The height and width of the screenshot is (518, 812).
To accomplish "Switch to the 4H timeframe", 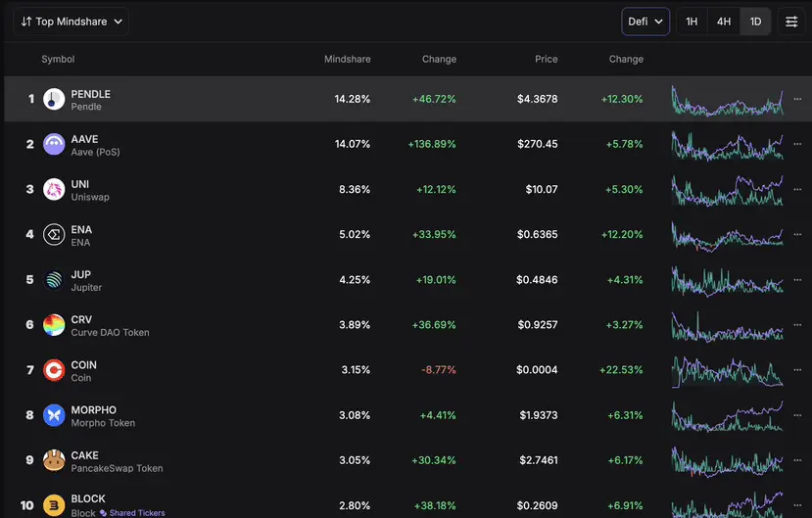I will (x=724, y=22).
